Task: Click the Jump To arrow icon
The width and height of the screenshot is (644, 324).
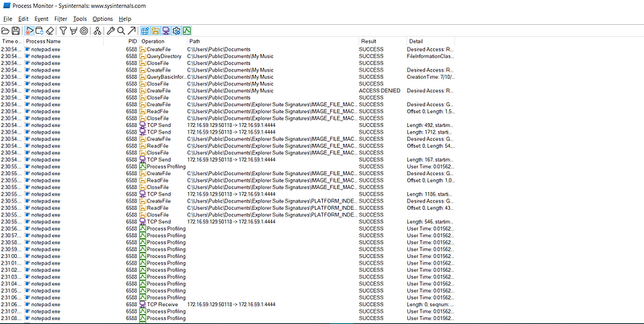Action: (x=131, y=31)
